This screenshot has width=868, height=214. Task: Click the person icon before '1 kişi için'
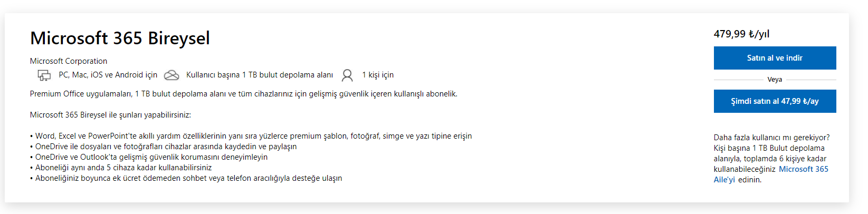[x=347, y=75]
